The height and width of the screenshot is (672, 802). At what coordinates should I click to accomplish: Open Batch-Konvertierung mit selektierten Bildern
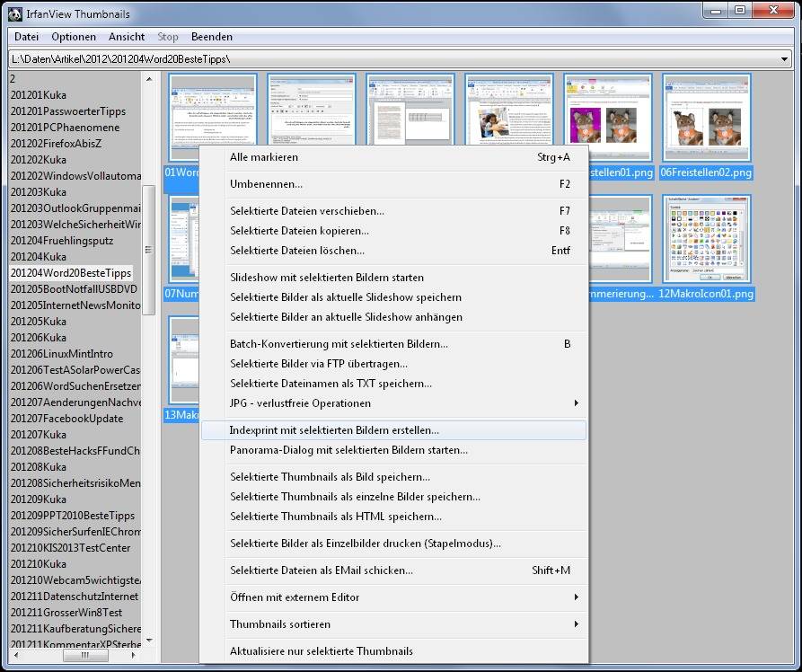point(394,344)
